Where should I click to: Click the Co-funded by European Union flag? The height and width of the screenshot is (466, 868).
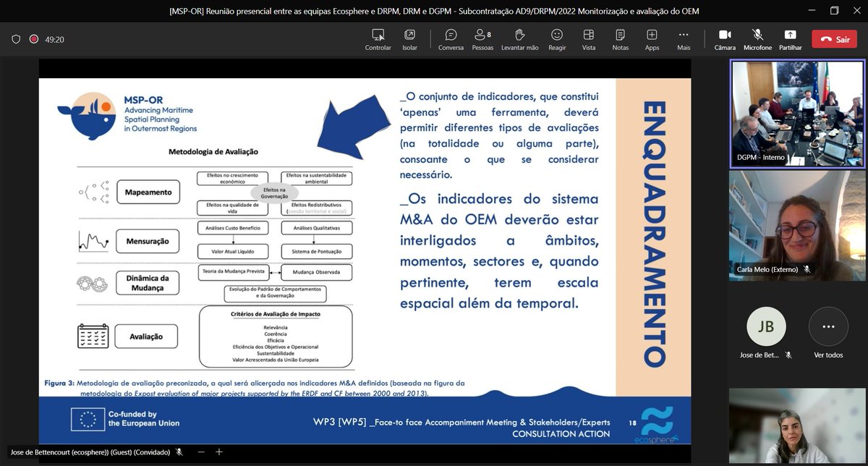[88, 419]
